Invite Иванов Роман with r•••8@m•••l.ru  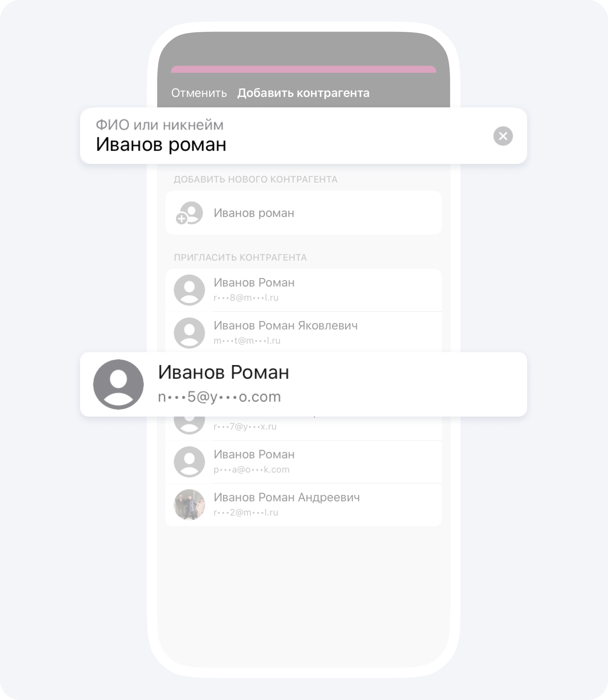(304, 290)
